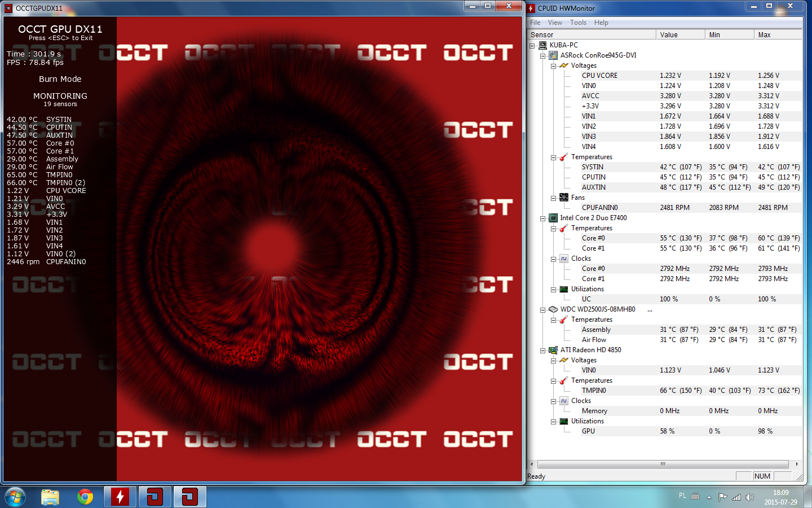Collapse the ATI Radeon HD 4850 node
This screenshot has width=812, height=508.
[x=543, y=351]
